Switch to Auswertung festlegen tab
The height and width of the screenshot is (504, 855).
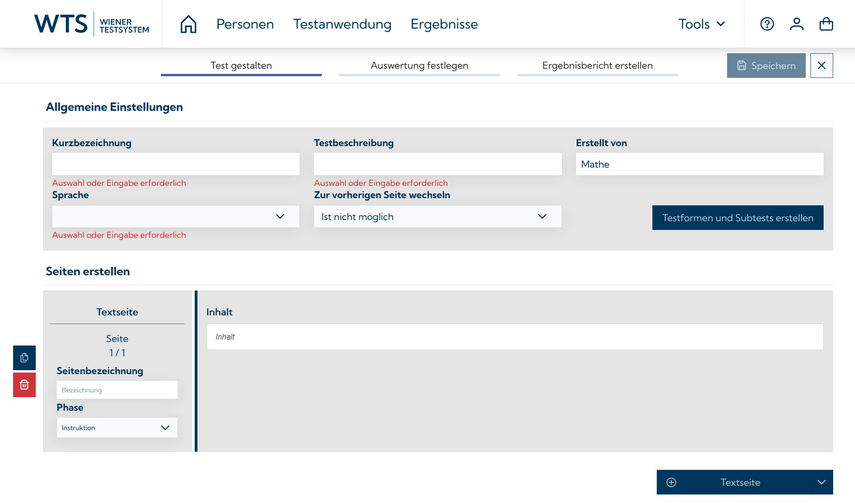coord(419,66)
